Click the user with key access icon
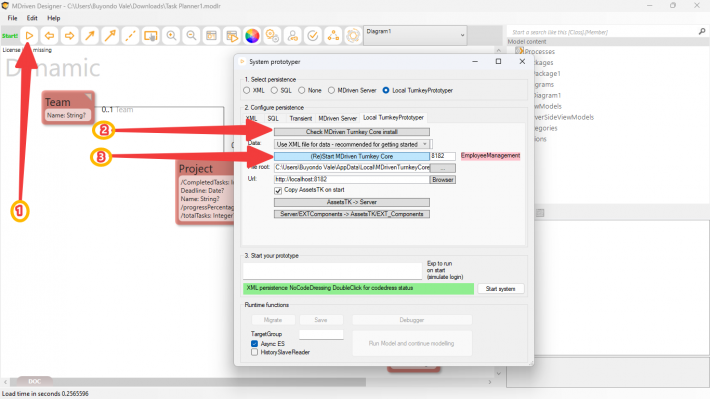The height and width of the screenshot is (399, 710). [293, 35]
